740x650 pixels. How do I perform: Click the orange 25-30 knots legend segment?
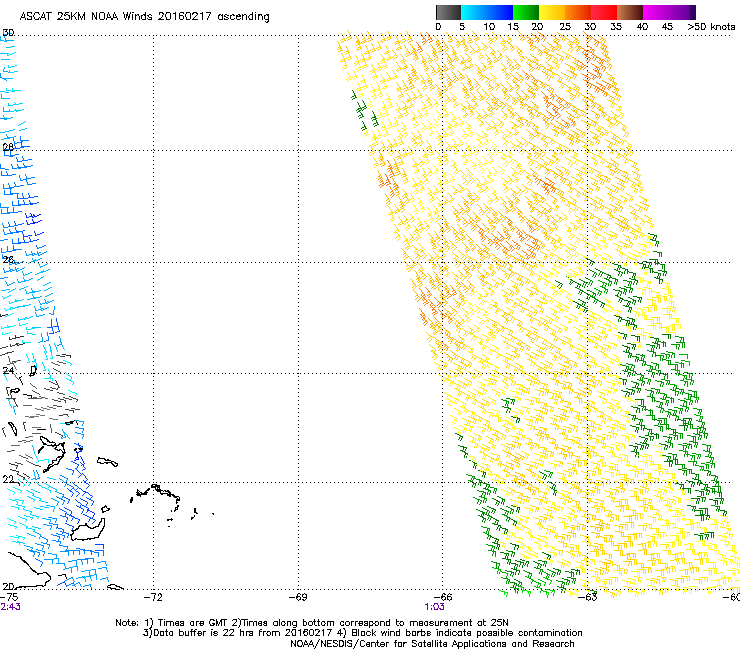(x=578, y=12)
